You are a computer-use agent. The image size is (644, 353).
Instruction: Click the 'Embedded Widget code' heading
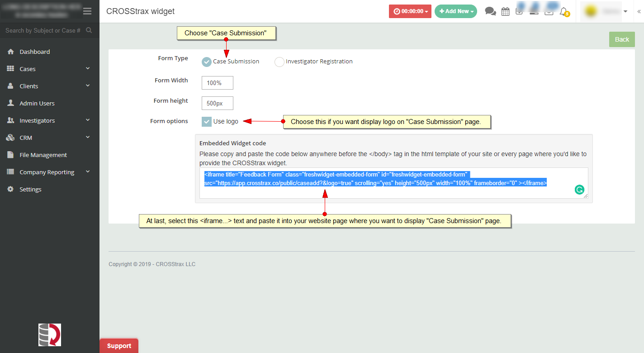click(233, 143)
